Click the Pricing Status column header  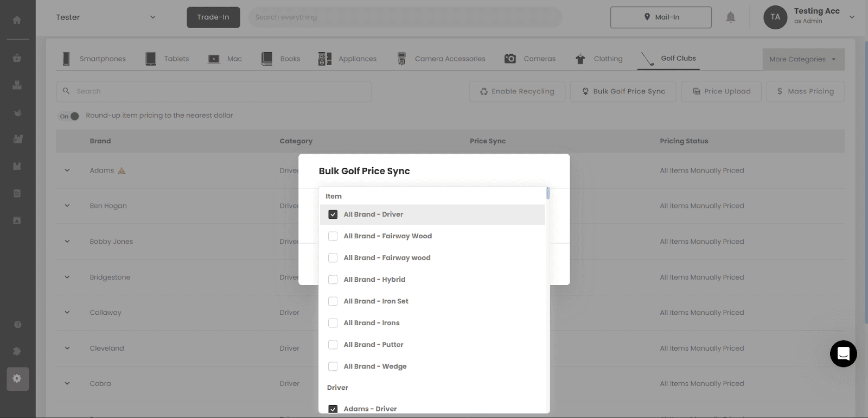[x=684, y=141]
